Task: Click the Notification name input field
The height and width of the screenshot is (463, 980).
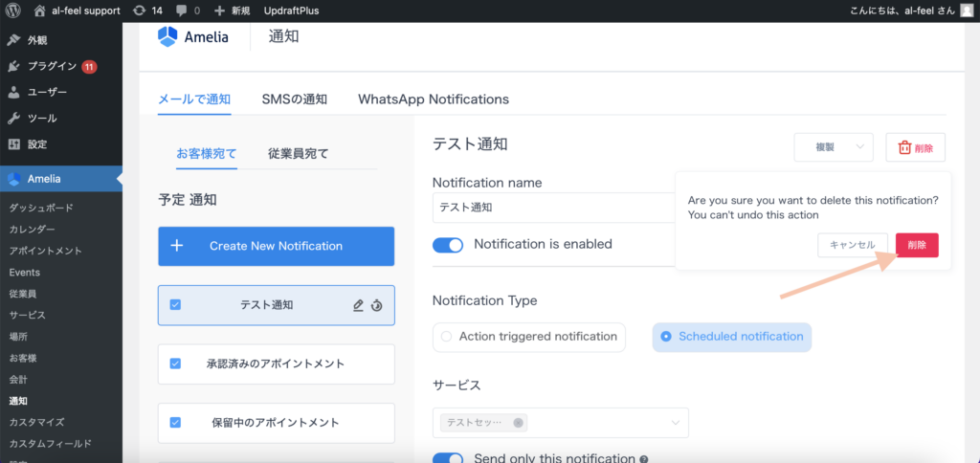Action: [551, 207]
